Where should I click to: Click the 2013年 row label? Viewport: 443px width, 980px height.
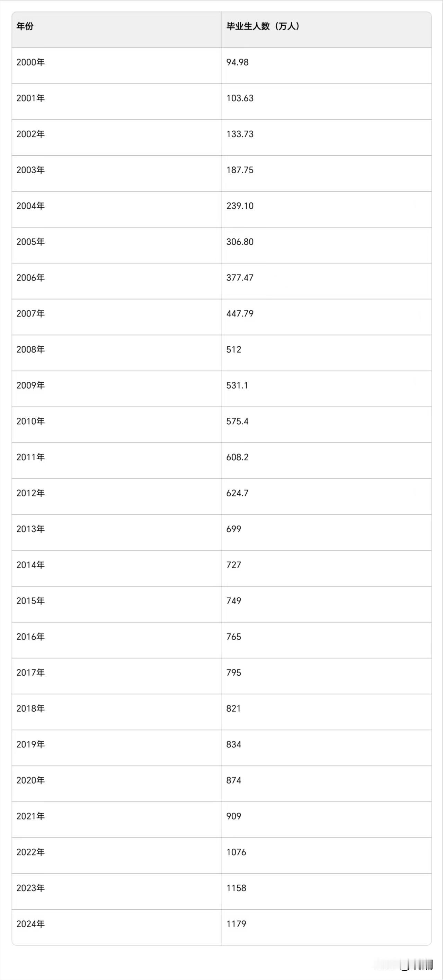point(30,529)
